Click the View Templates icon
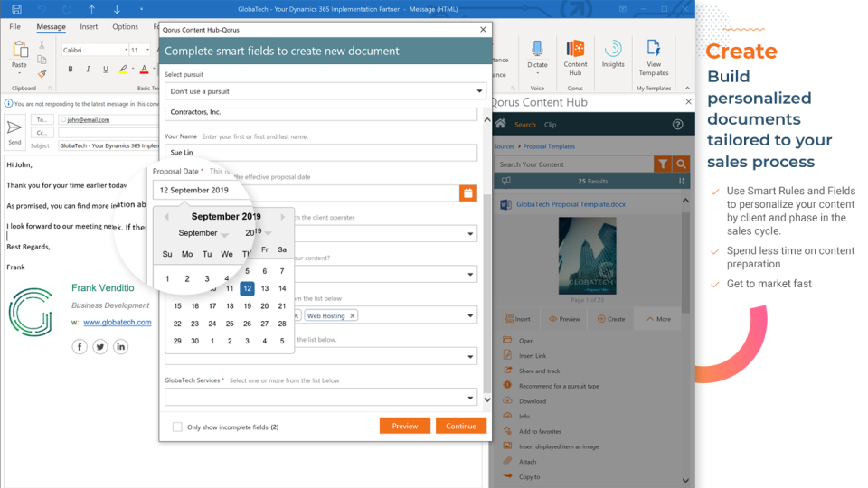The image size is (868, 488). pyautogui.click(x=654, y=49)
